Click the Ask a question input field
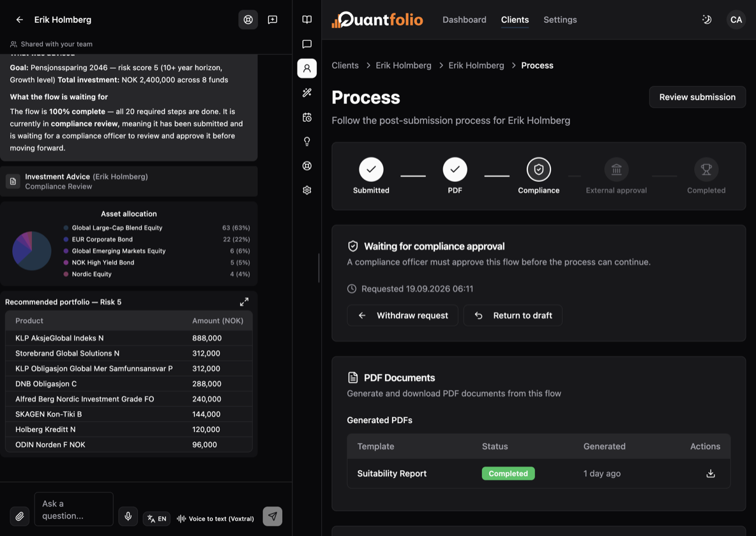Image resolution: width=756 pixels, height=536 pixels. (74, 509)
